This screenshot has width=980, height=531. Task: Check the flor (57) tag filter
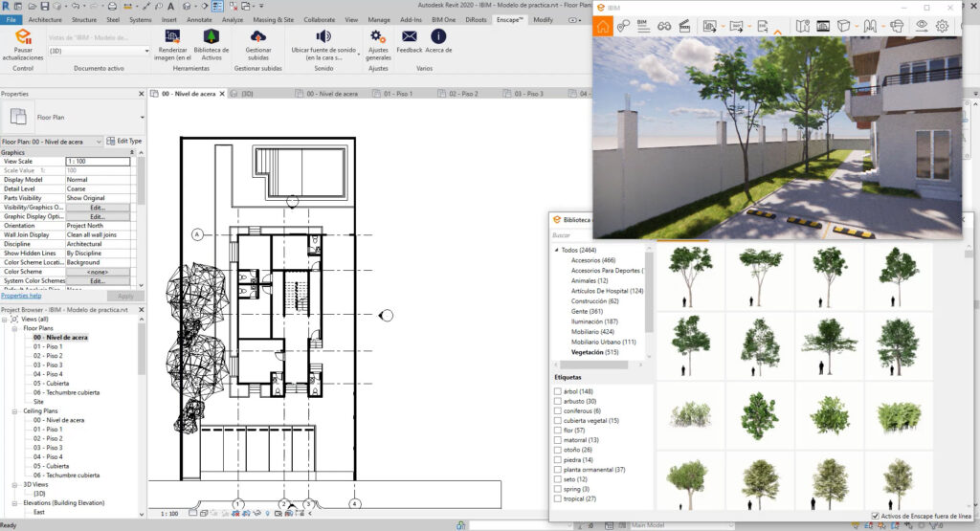pyautogui.click(x=558, y=431)
